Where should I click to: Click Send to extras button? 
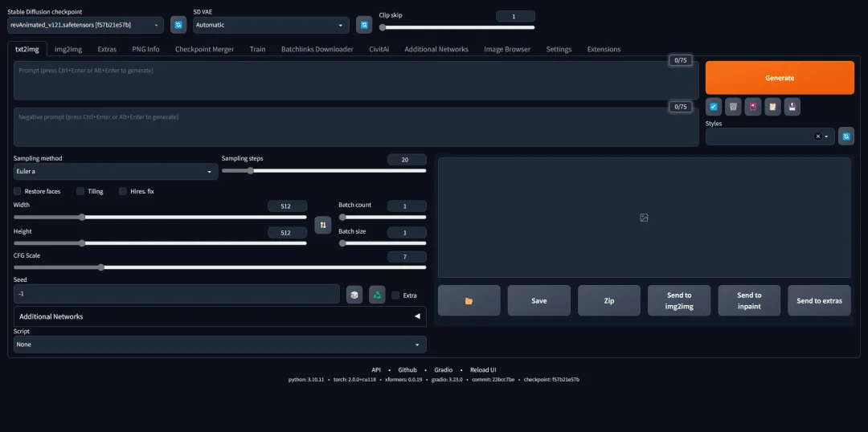[819, 300]
